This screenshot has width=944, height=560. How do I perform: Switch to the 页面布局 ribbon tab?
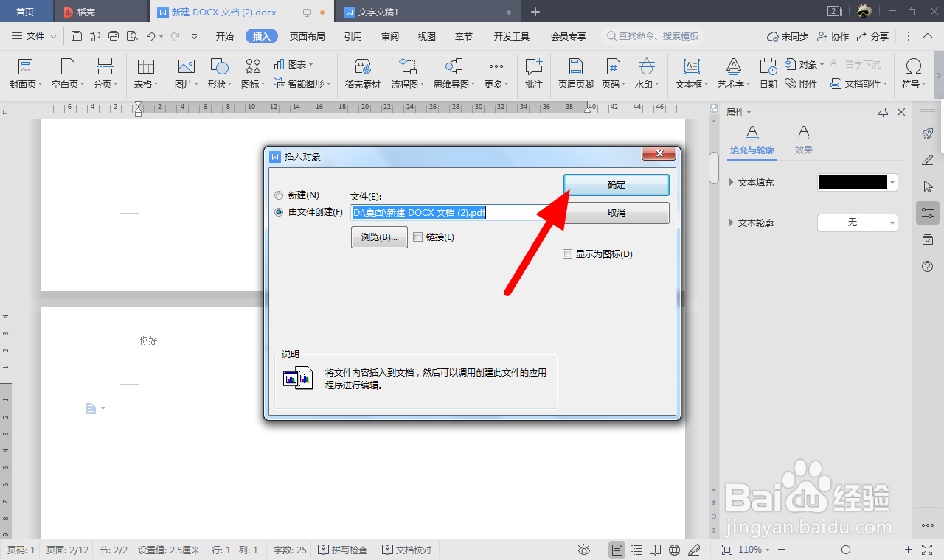pos(308,35)
